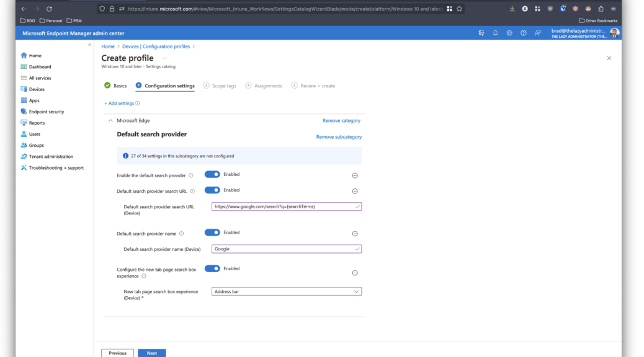644x357 pixels.
Task: Show info for Default search provider name
Action: pos(182,234)
